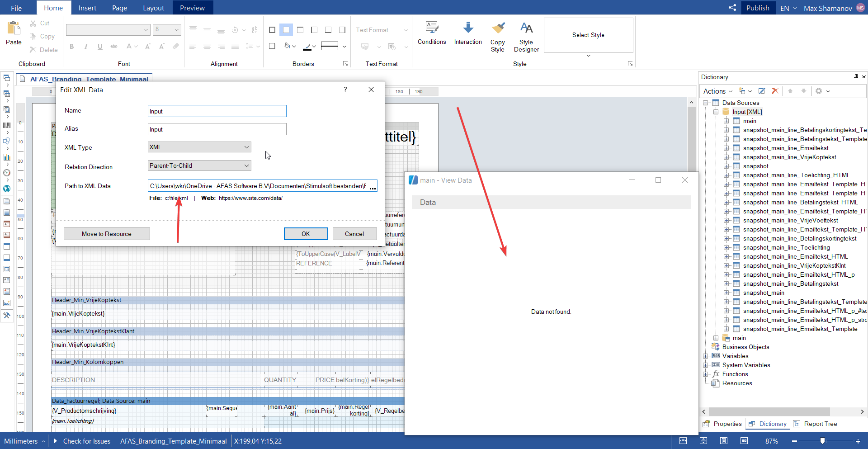Click the help question mark in Edit XML Data dialog
The image size is (868, 449).
pyautogui.click(x=345, y=90)
